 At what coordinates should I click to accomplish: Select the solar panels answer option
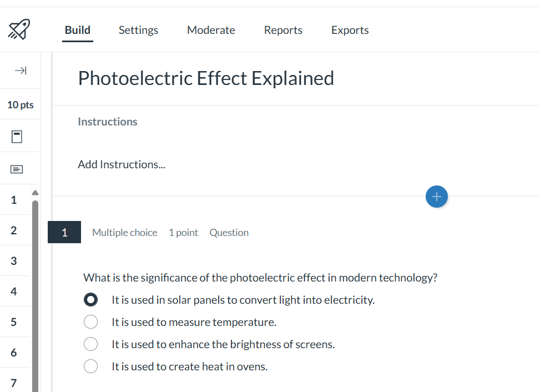90,300
